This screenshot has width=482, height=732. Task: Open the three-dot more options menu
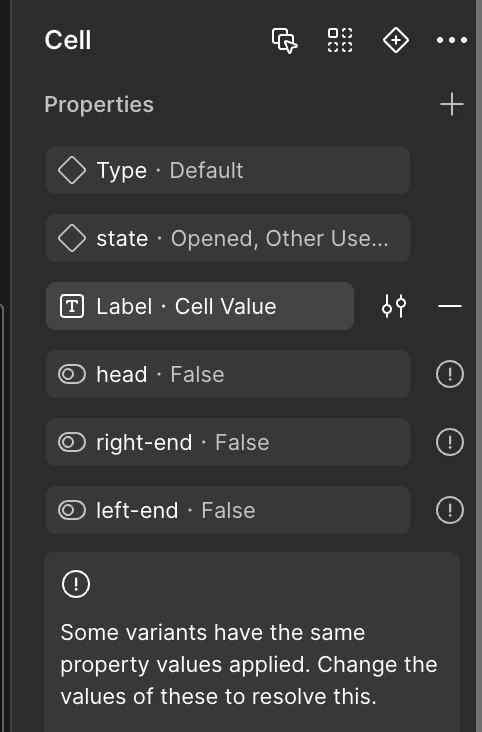pos(452,41)
